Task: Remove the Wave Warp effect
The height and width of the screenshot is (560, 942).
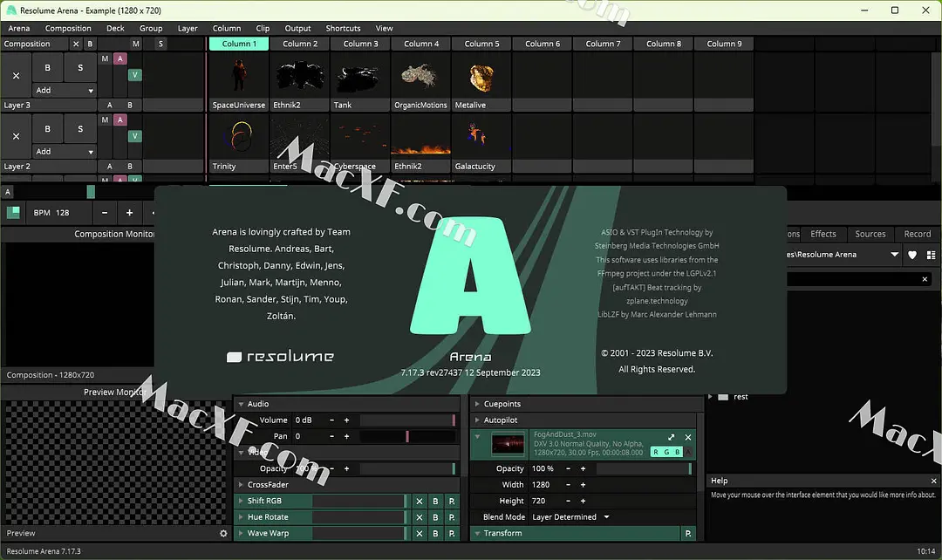Action: (420, 534)
